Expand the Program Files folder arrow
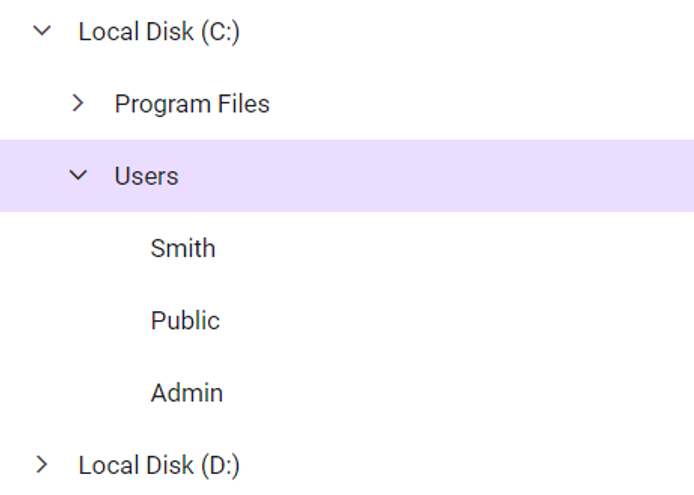Image resolution: width=694 pixels, height=495 pixels. (78, 103)
